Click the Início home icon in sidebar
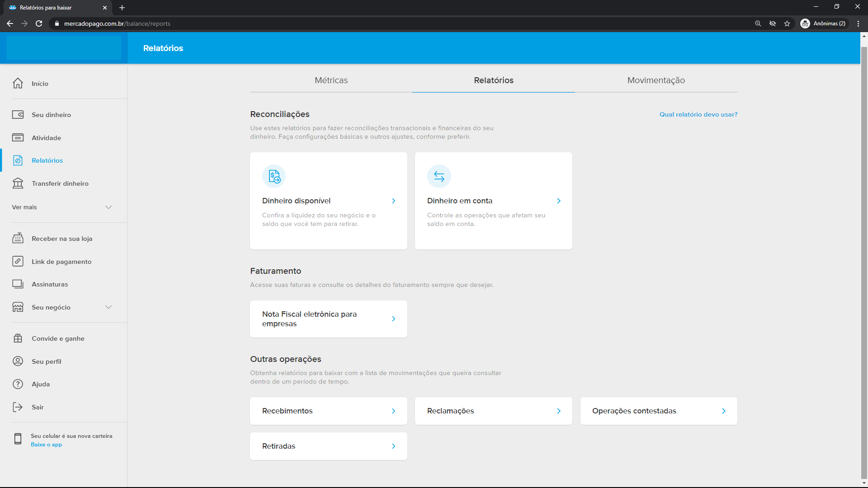Viewport: 868px width, 488px height. point(18,84)
